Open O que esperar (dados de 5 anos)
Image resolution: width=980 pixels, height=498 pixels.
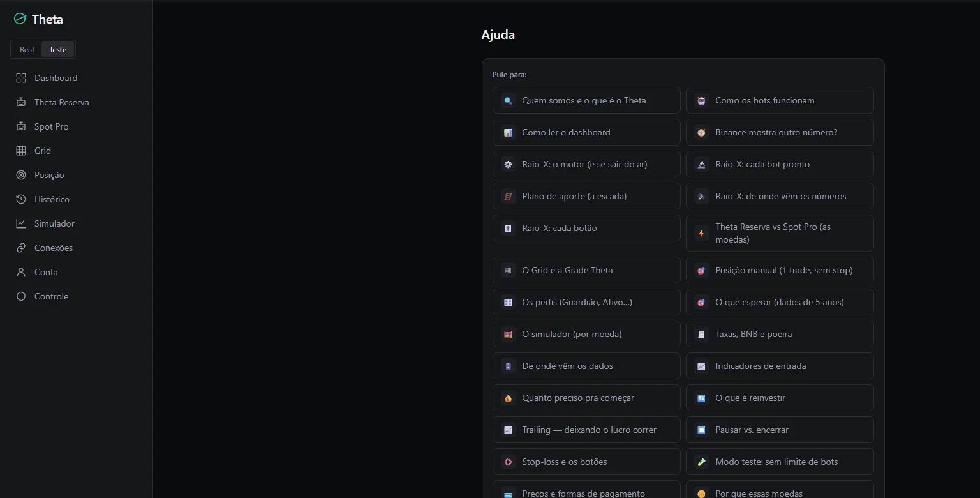pyautogui.click(x=780, y=302)
